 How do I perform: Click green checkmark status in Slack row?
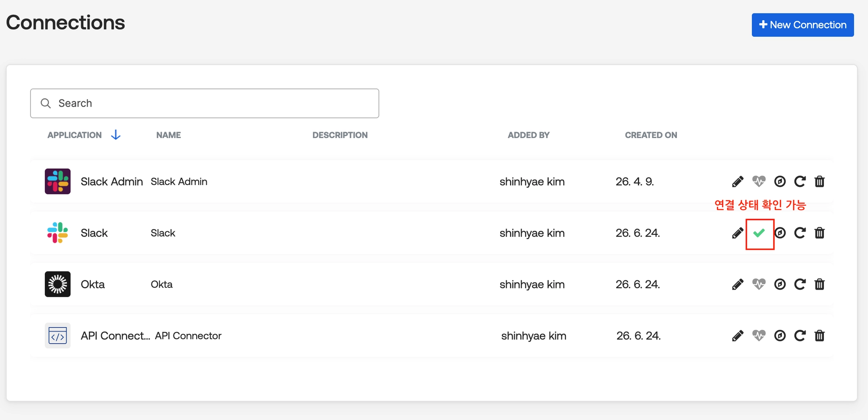(759, 233)
